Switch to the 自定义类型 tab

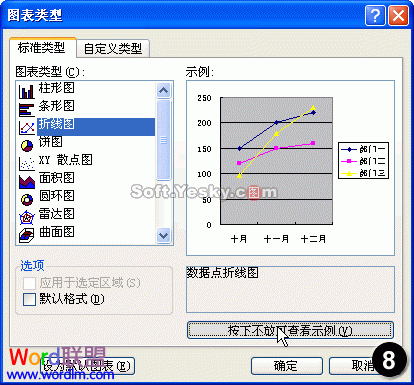tap(113, 49)
